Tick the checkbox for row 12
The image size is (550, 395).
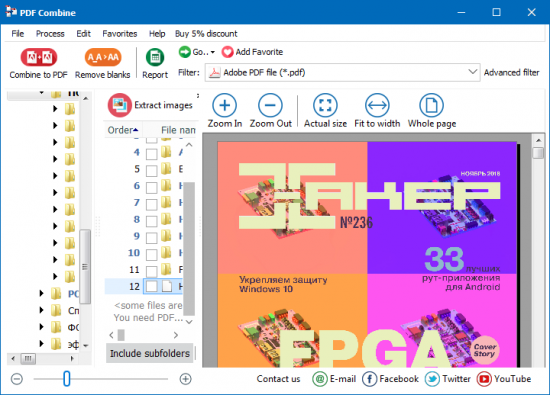coord(152,286)
